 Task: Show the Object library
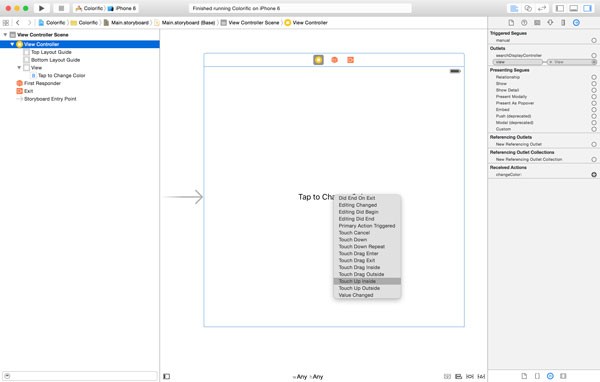[x=550, y=376]
